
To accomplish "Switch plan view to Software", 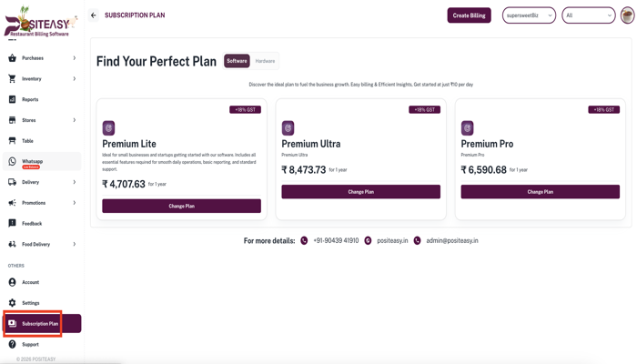I will (x=237, y=61).
